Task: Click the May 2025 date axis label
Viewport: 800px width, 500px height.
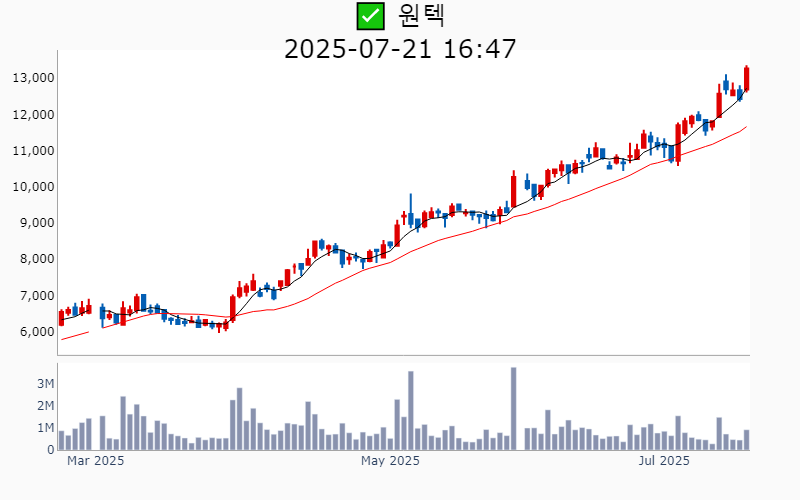Action: (390, 461)
